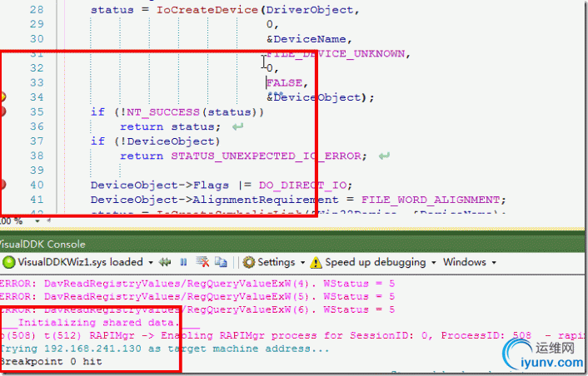The width and height of the screenshot is (588, 376).
Task: Click IoCreateDevice function name on line 28
Action: [x=207, y=10]
